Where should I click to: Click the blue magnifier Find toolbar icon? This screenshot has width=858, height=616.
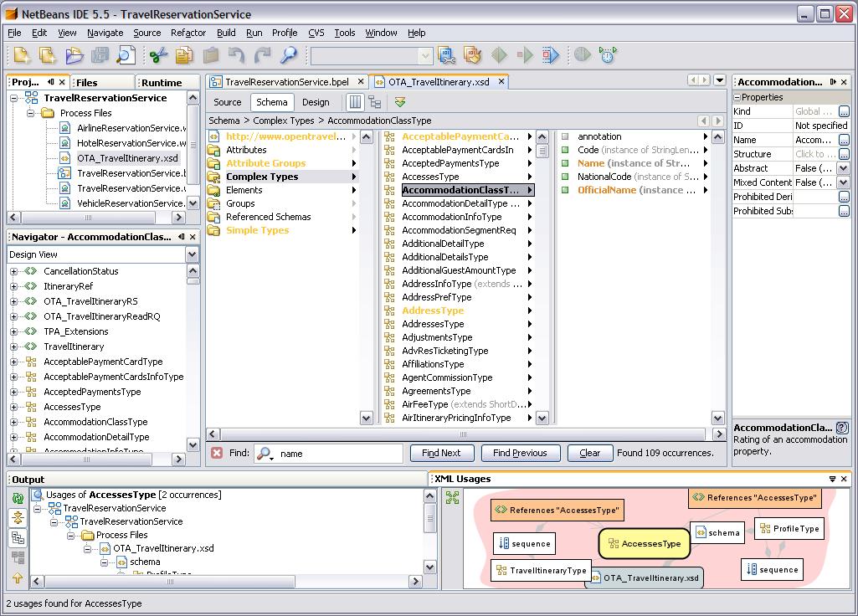288,55
